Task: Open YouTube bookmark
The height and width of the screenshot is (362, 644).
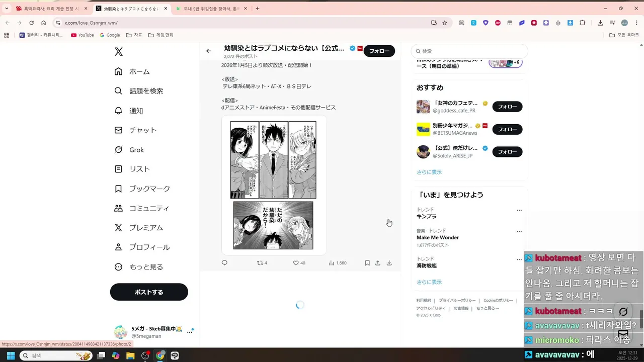Action: point(83,35)
